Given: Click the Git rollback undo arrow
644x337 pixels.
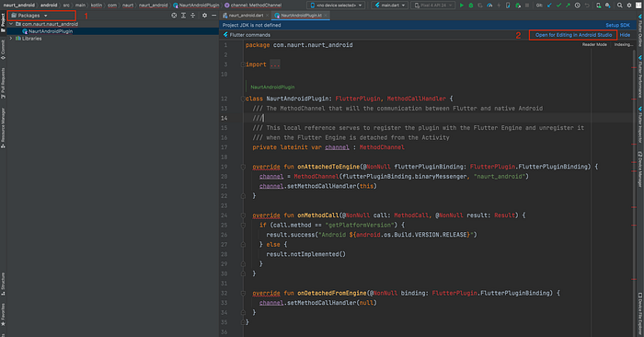Looking at the screenshot, I should (x=587, y=6).
